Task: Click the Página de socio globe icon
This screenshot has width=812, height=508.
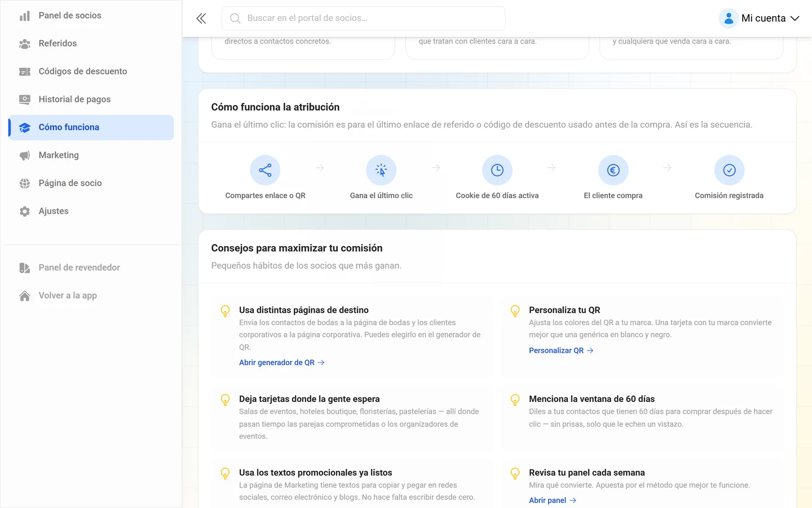Action: pyautogui.click(x=25, y=183)
